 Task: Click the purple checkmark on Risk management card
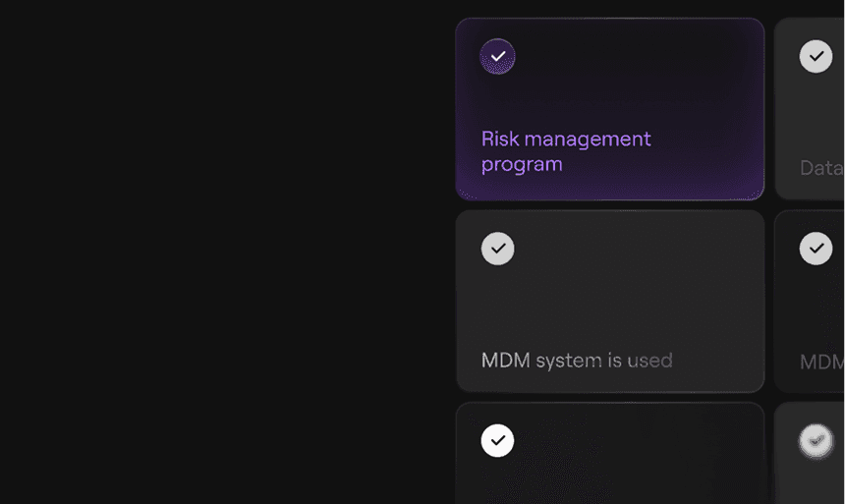pyautogui.click(x=497, y=56)
